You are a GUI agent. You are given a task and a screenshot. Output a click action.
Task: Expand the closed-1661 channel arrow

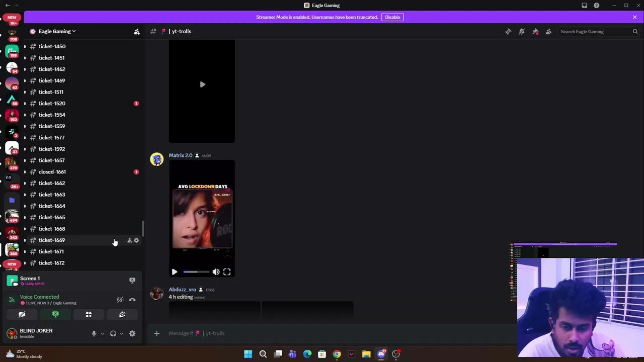[x=25, y=172]
